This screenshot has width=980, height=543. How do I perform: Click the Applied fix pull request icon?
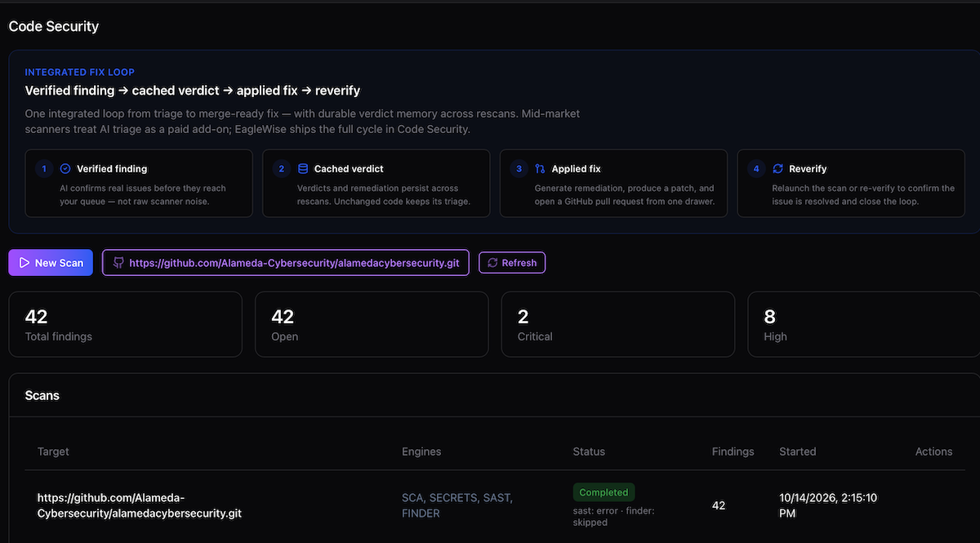540,169
